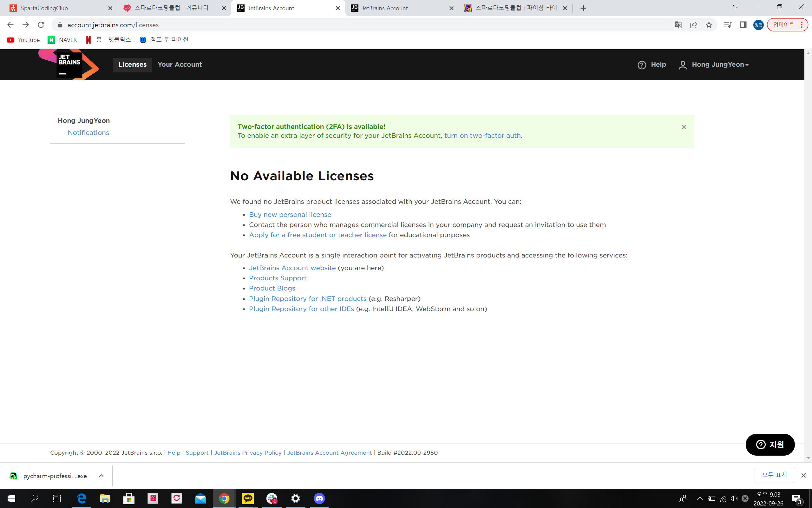Open the 점프 투 파이썬 bookmark
Viewport: 812px width, 508px height.
(164, 40)
